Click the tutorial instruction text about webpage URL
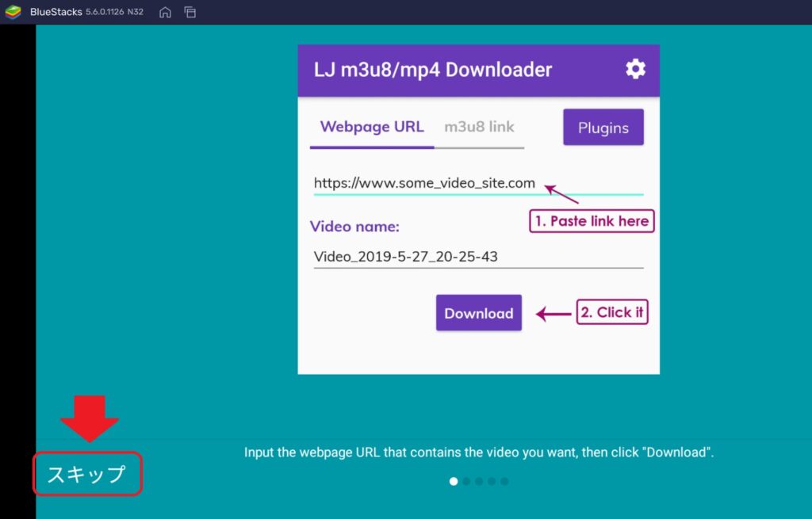 pos(478,452)
